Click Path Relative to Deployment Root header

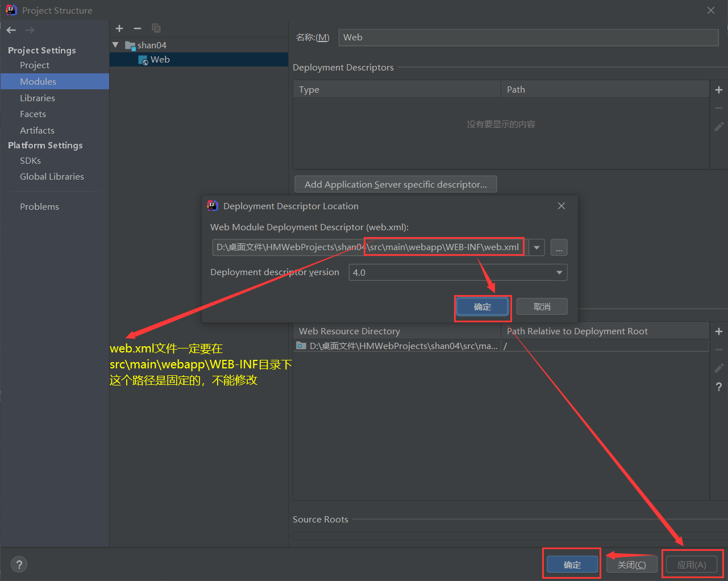click(x=605, y=331)
